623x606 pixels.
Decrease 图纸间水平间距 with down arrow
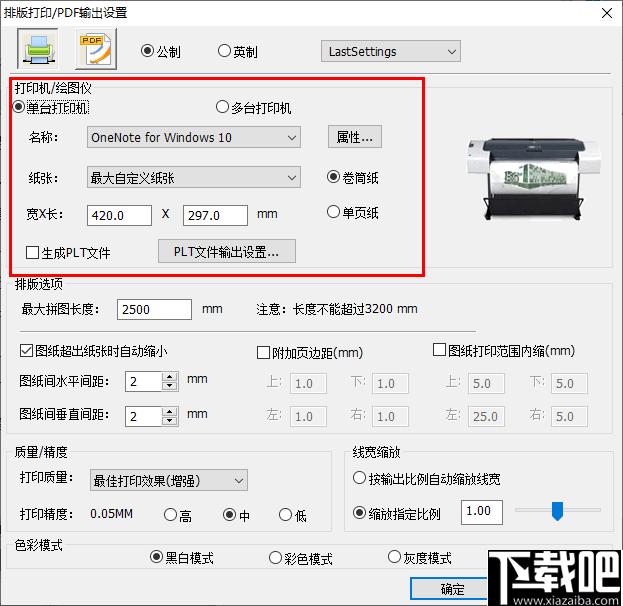coord(170,386)
